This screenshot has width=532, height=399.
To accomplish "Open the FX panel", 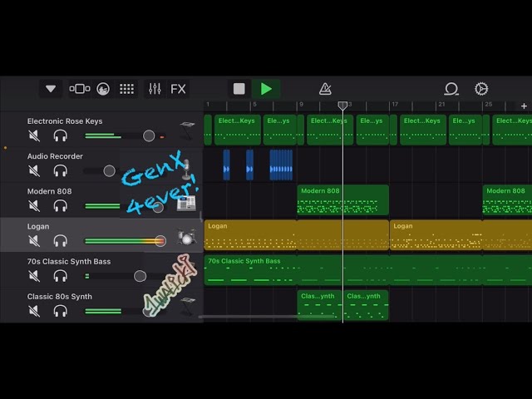I will tap(178, 89).
